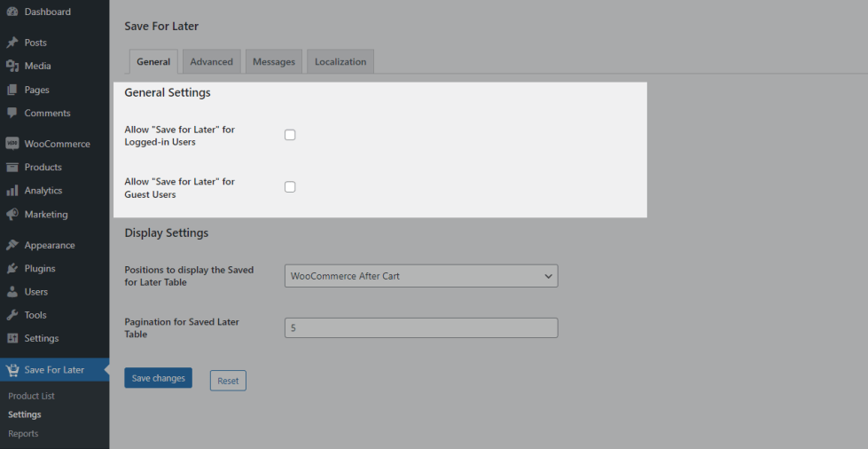Screen dimensions: 868x449
Task: Open the Marketing menu label
Action: tap(46, 215)
